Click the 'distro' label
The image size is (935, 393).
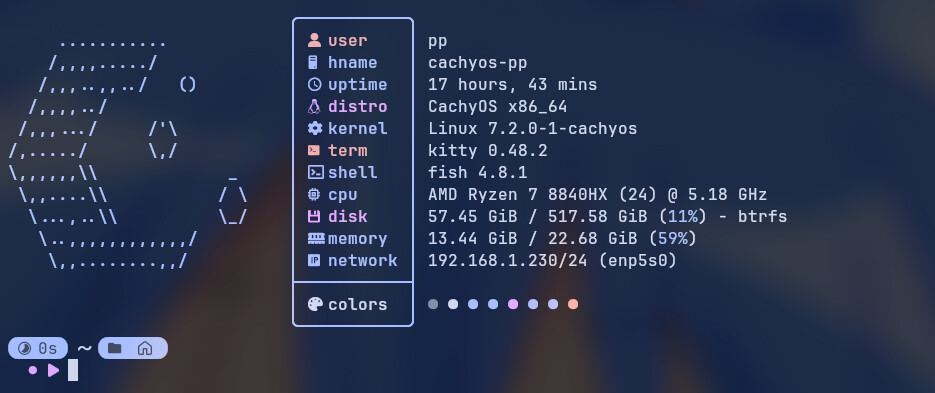(x=357, y=107)
